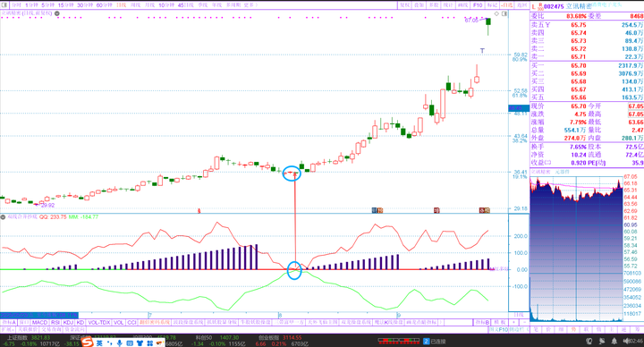Open F10 company info
Image resolution: width=644 pixels, height=347 pixels.
point(478,5)
